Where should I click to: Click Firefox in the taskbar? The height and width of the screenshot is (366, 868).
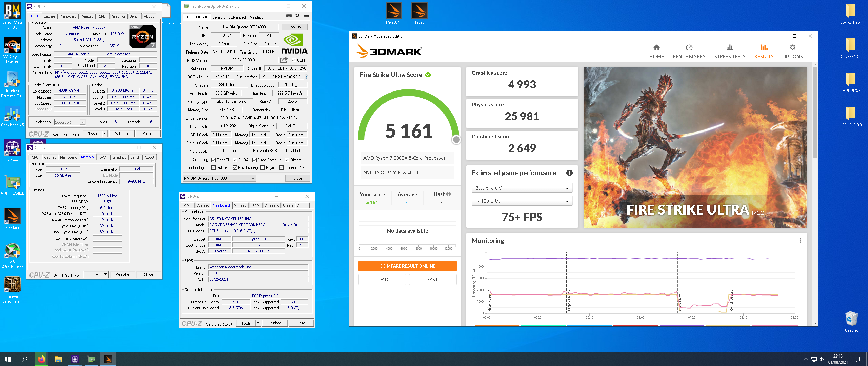(x=42, y=359)
